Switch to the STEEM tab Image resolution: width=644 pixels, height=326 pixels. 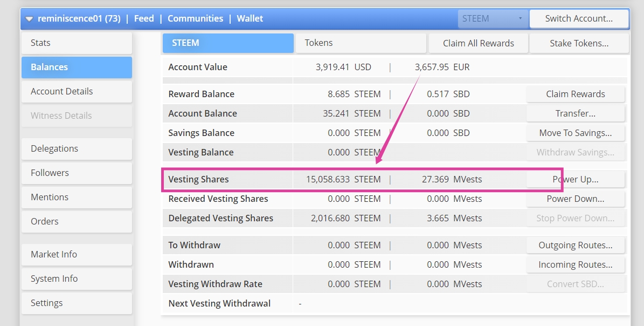228,43
